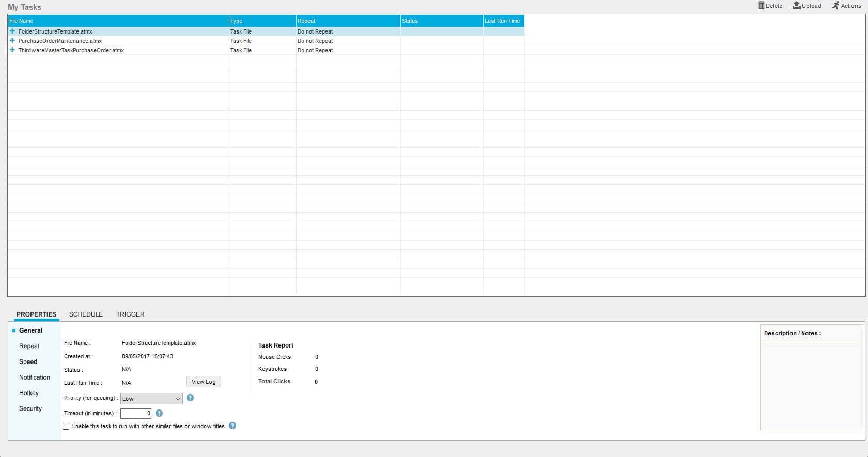Click the Upload arrow icon
868x457 pixels.
coord(796,5)
